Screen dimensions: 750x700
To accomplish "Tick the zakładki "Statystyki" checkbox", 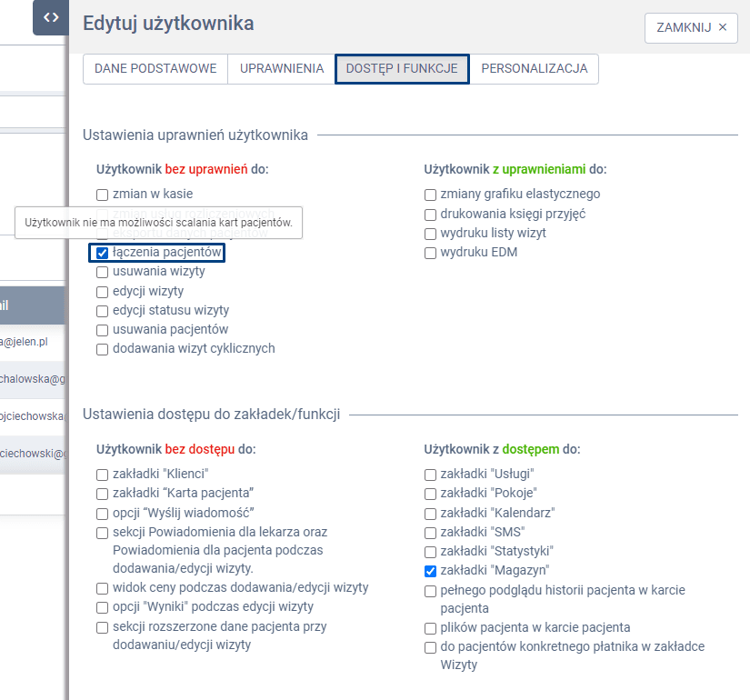I will pyautogui.click(x=430, y=552).
